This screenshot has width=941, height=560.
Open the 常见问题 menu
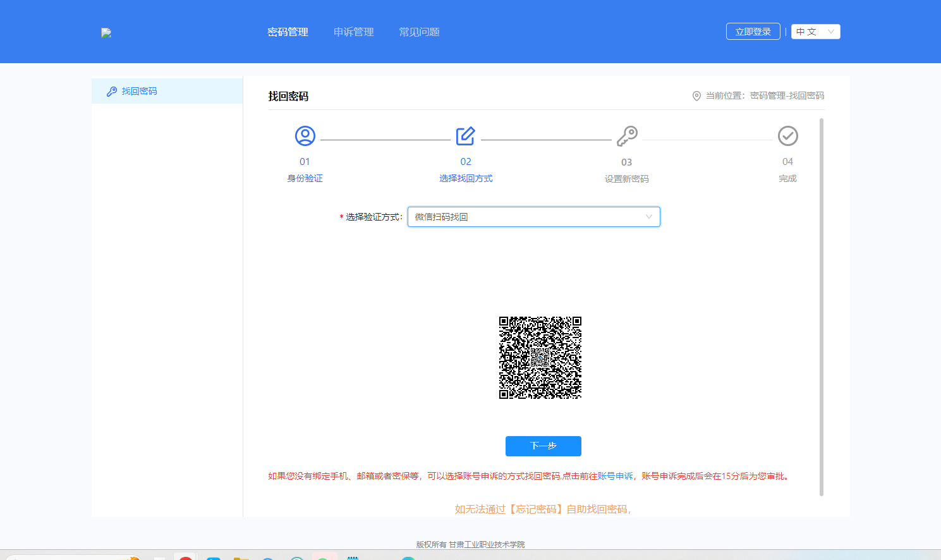click(x=419, y=32)
